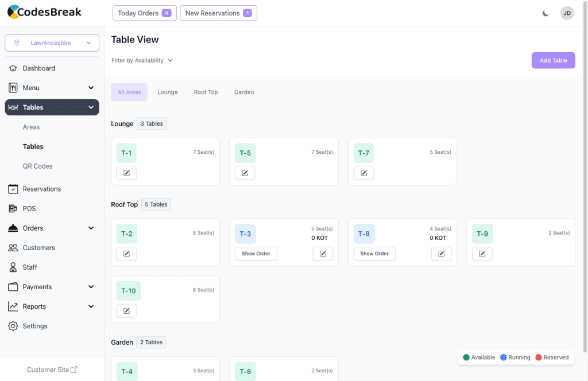Image resolution: width=588 pixels, height=381 pixels.
Task: Switch to the Roof Top area tab
Action: coord(206,92)
